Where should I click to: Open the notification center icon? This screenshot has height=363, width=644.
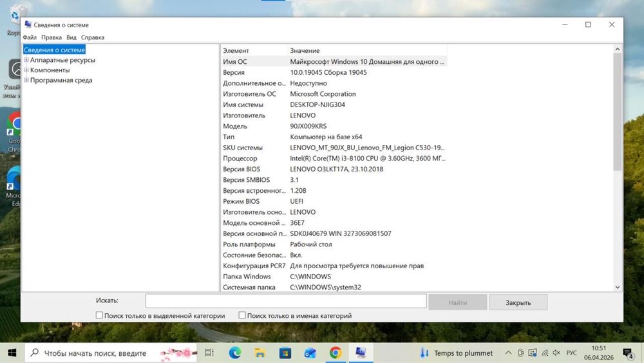(628, 353)
